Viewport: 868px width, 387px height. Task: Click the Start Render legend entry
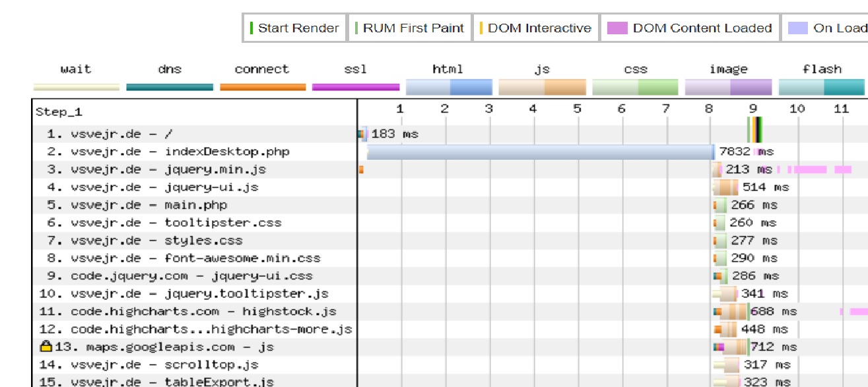point(294,28)
